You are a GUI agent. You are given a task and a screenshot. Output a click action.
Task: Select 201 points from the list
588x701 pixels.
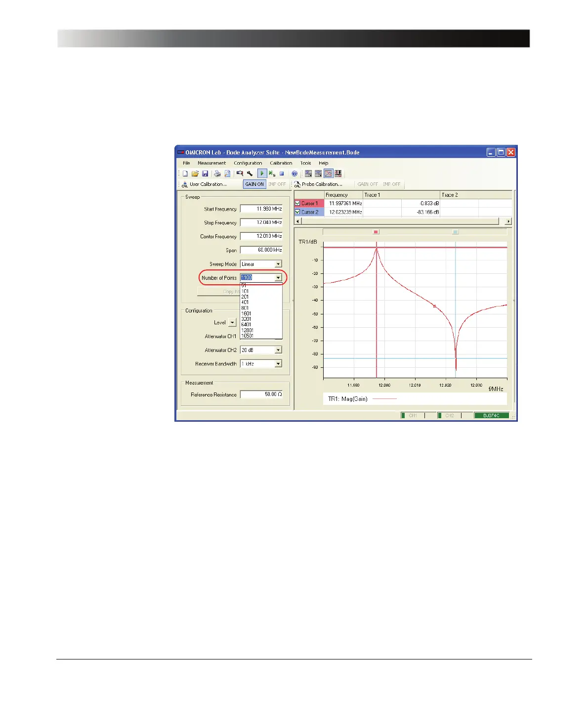pos(261,297)
